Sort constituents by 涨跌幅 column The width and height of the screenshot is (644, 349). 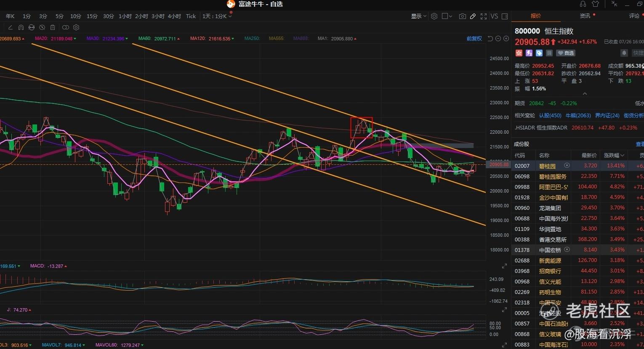pos(614,155)
